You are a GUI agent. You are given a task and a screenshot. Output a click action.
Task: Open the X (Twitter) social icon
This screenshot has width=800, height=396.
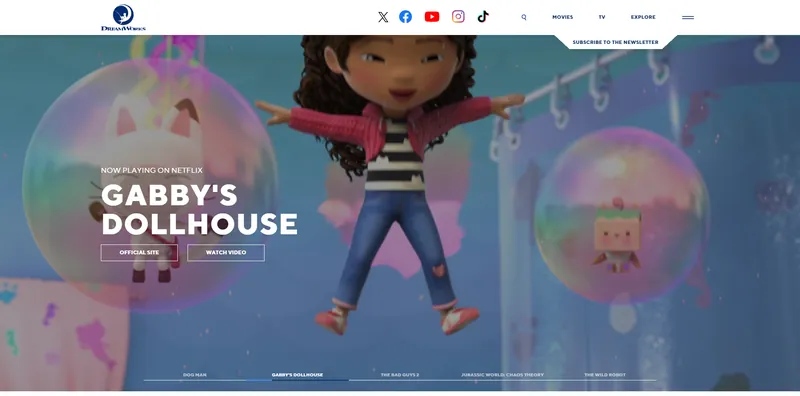click(x=383, y=17)
